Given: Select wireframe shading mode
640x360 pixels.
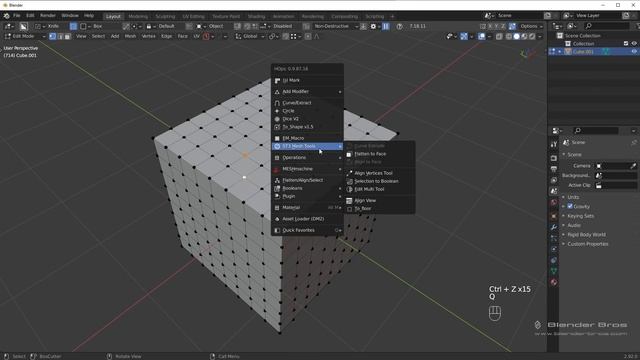Looking at the screenshot, I should click(x=509, y=36).
